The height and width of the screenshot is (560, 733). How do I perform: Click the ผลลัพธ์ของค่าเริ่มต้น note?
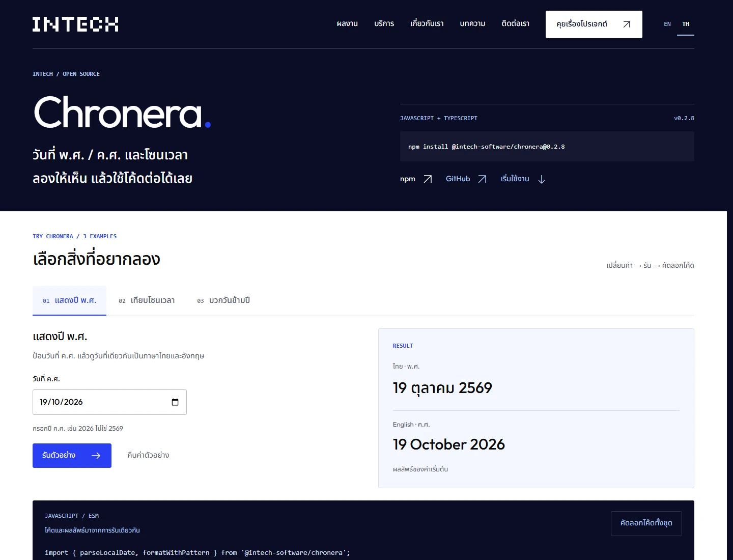pos(420,469)
